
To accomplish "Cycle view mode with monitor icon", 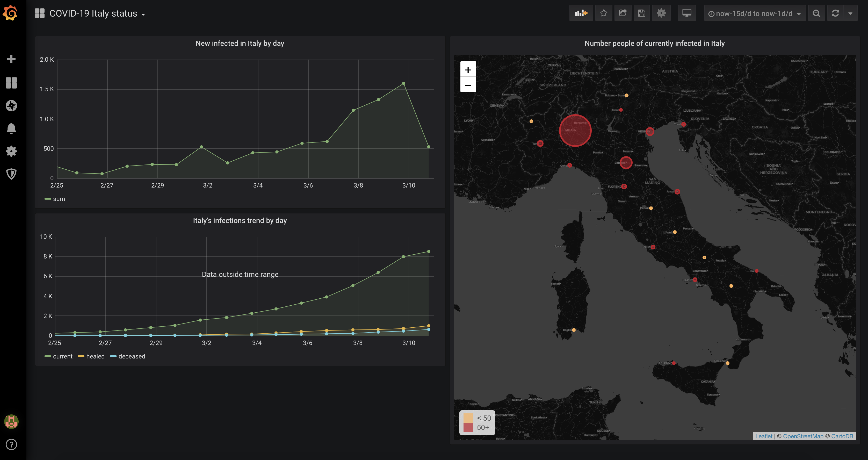I will 686,13.
